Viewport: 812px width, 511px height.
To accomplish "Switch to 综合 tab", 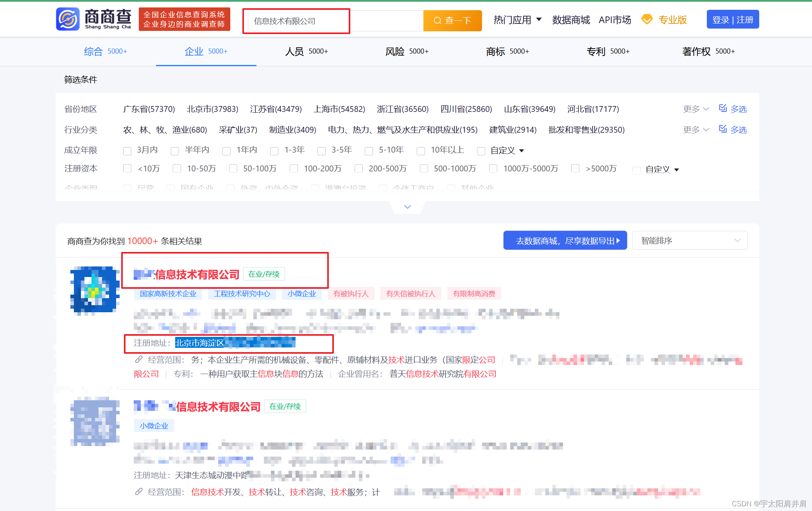I will coord(106,51).
